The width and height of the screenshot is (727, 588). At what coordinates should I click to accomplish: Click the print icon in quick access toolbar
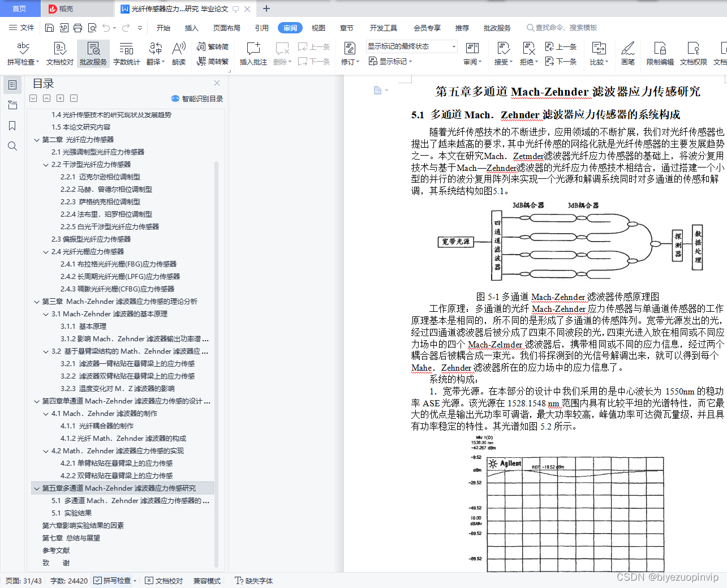(x=78, y=28)
